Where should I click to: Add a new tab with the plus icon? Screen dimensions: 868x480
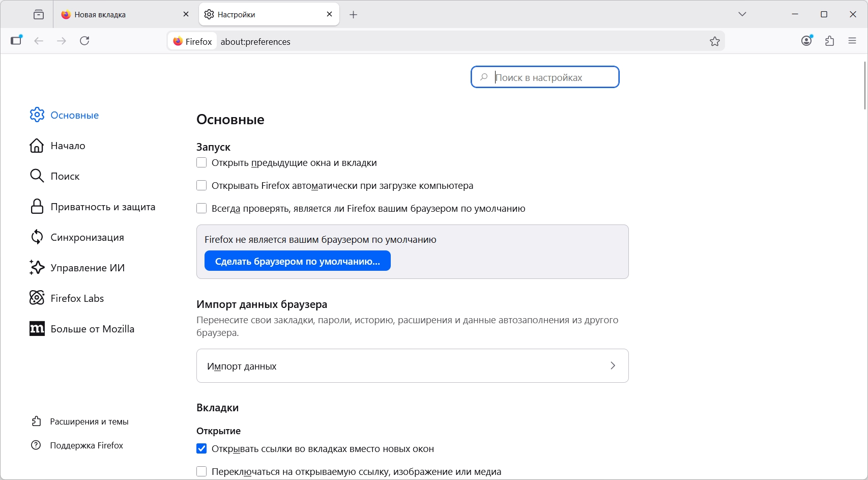(x=354, y=15)
